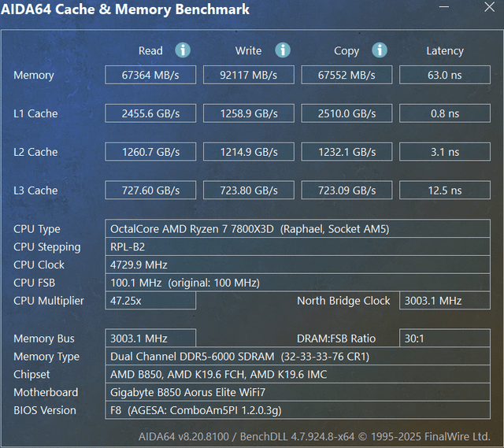Click the Memory Copy speed value
504x448 pixels.
pyautogui.click(x=346, y=76)
